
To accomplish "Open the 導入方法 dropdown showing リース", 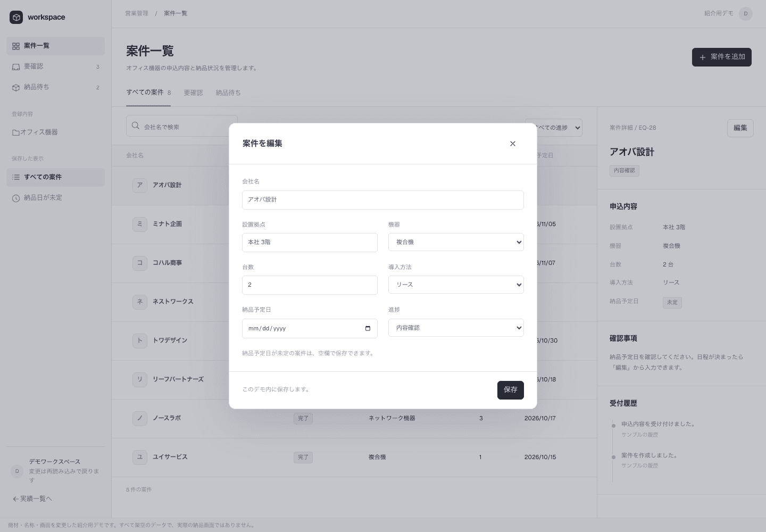I will (456, 285).
